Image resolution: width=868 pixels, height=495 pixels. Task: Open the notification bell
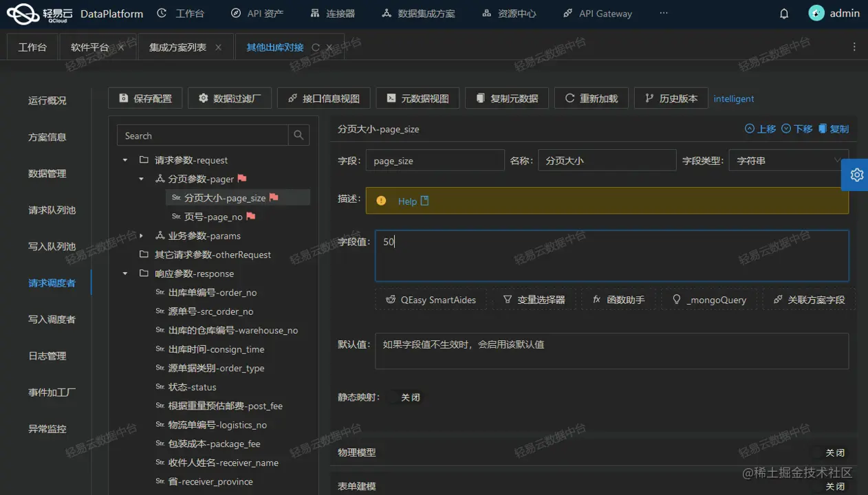coord(783,13)
